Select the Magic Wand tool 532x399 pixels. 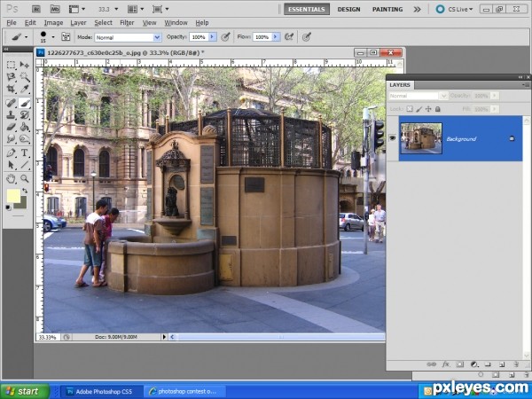tap(25, 76)
